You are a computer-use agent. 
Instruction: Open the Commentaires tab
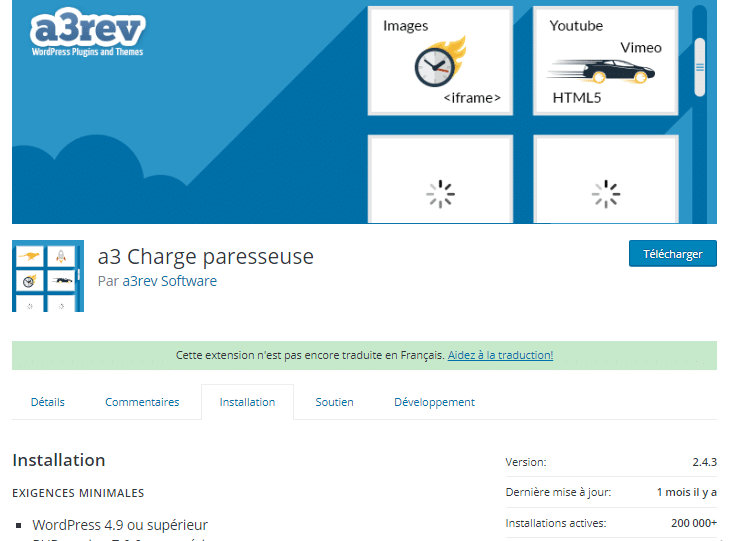[142, 402]
